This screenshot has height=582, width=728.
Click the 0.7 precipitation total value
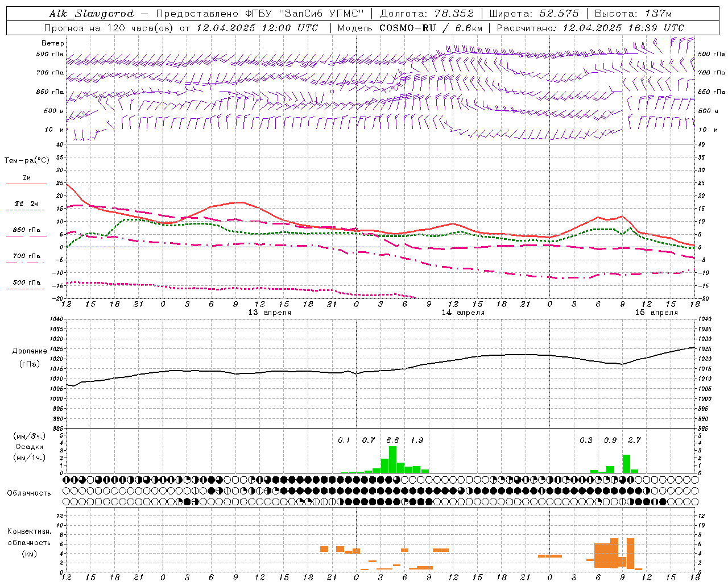tap(369, 440)
